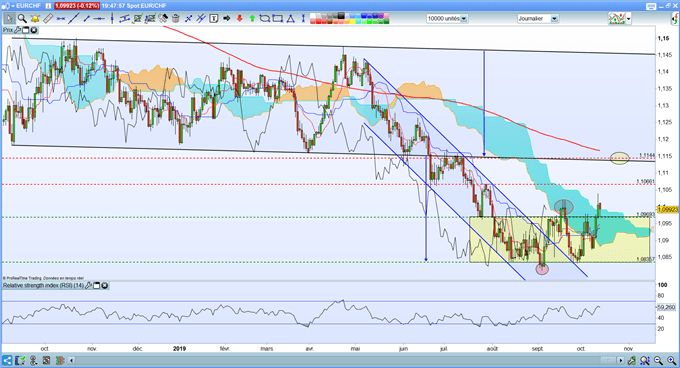This screenshot has width=680, height=368.
Task: Click the red 1,09923 (-0,12%) price badge
Action: [77, 6]
